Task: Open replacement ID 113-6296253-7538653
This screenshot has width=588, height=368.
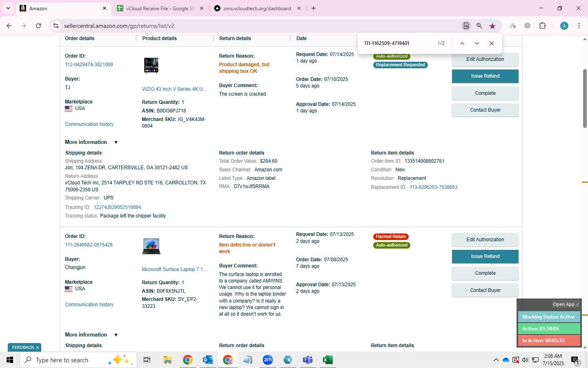Action: click(433, 187)
